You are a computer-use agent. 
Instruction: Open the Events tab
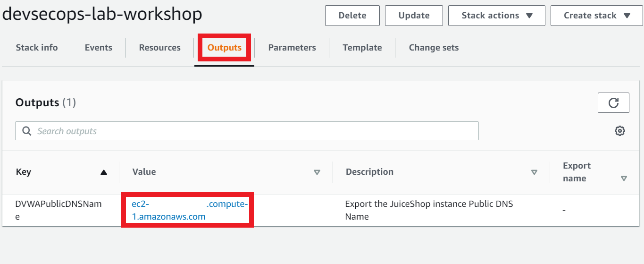coord(99,48)
